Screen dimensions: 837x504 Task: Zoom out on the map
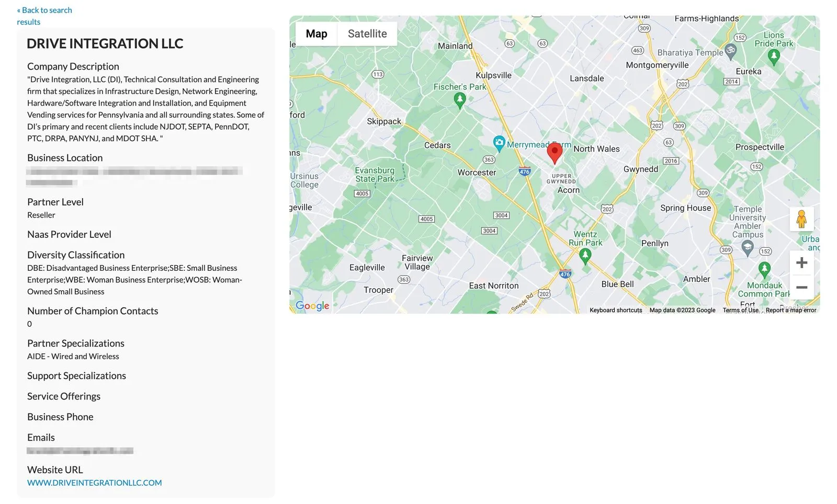801,287
